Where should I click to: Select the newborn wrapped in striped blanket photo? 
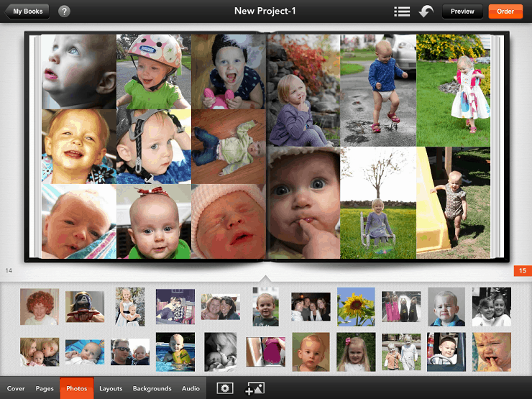(x=78, y=221)
